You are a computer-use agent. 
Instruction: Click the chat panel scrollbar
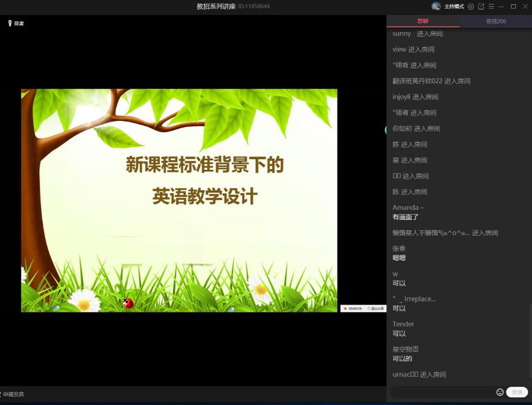(530, 344)
